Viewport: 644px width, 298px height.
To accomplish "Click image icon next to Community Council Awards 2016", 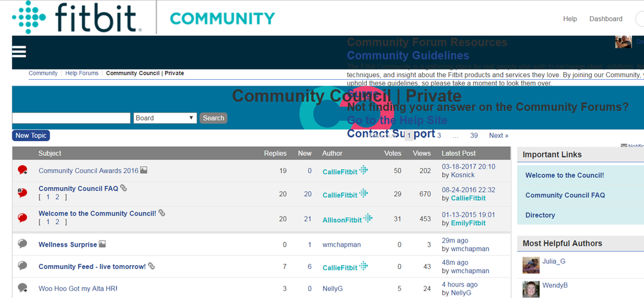I will (x=143, y=170).
